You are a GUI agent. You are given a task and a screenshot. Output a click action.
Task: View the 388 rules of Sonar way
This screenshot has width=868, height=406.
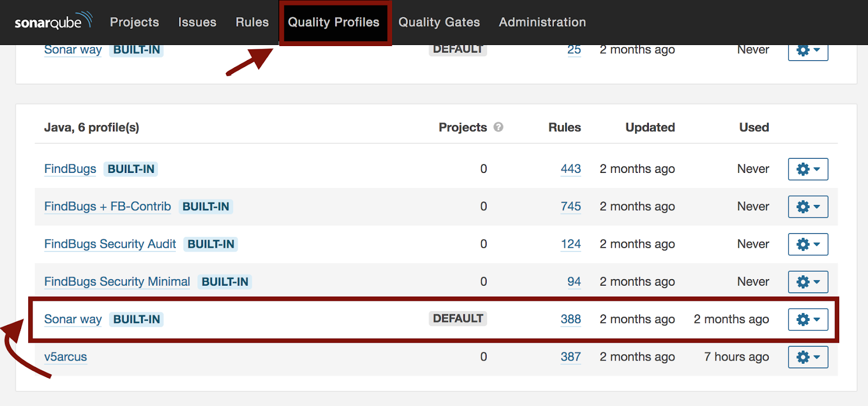(x=571, y=319)
